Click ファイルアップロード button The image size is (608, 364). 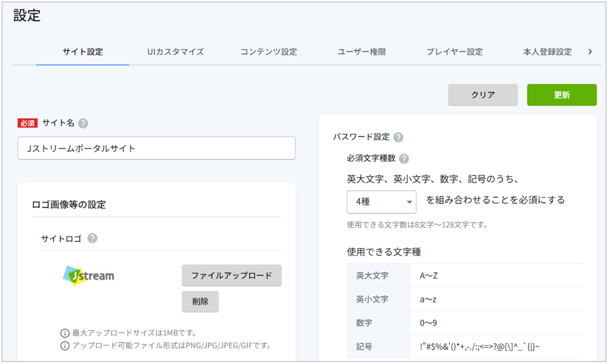232,276
